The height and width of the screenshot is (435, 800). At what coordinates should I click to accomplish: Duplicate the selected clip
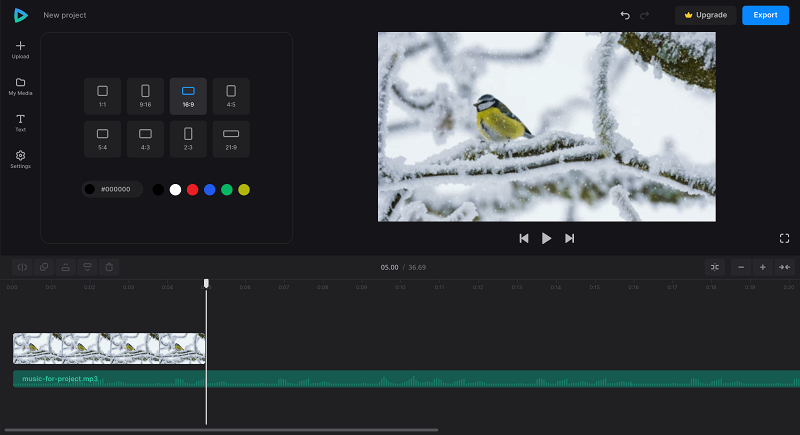tap(44, 267)
